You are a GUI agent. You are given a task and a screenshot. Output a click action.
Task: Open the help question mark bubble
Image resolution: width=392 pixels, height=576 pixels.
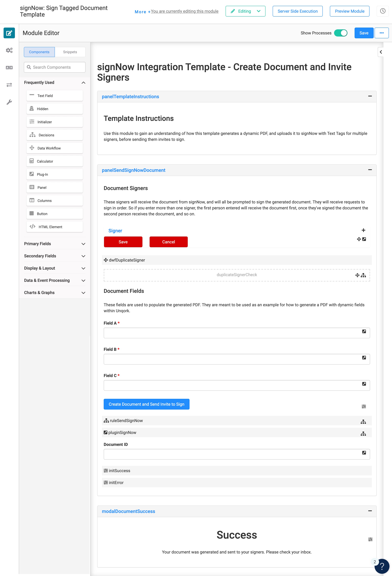click(x=382, y=566)
